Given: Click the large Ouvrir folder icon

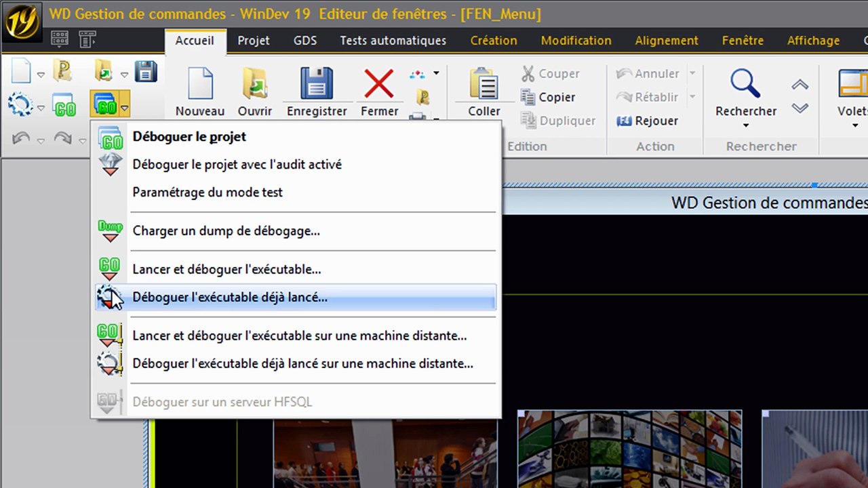Looking at the screenshot, I should pyautogui.click(x=255, y=84).
